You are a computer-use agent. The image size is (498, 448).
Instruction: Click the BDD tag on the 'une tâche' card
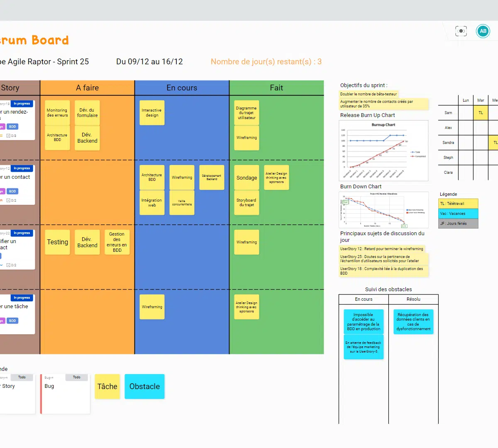point(12,321)
